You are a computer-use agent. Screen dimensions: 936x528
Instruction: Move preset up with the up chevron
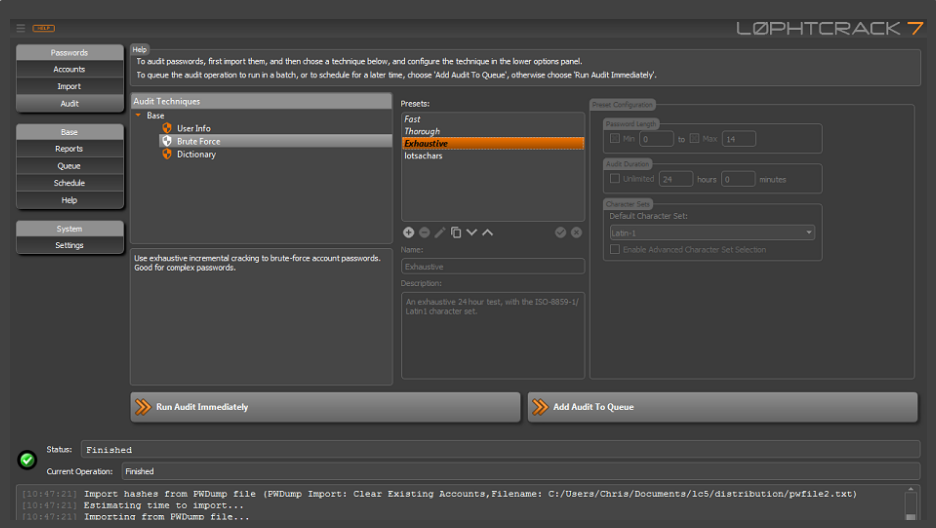[488, 233]
